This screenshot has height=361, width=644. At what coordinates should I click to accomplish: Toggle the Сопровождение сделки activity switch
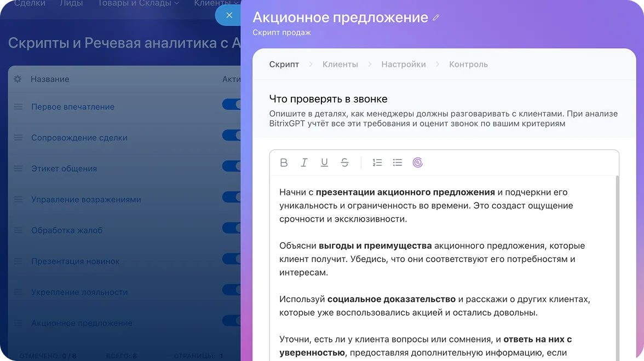[x=232, y=135]
